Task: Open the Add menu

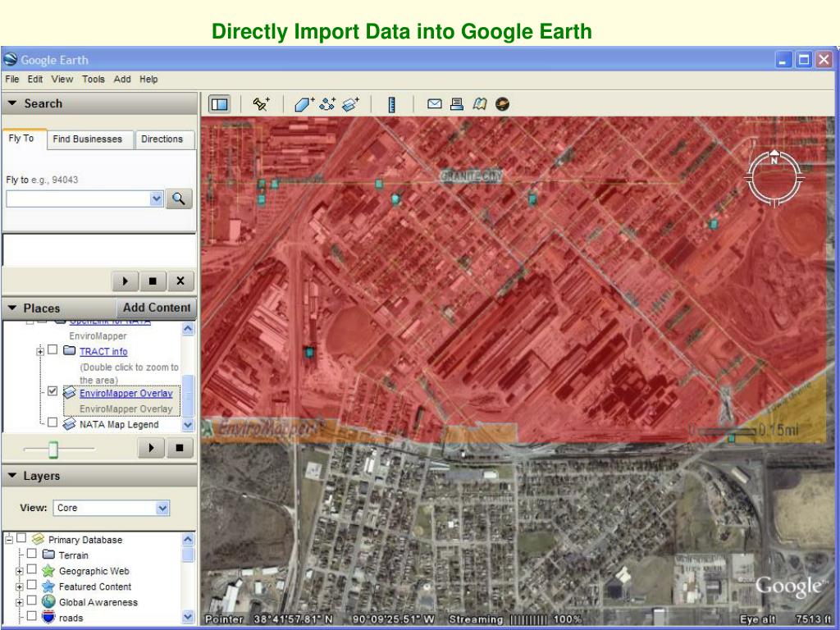Action: point(122,80)
